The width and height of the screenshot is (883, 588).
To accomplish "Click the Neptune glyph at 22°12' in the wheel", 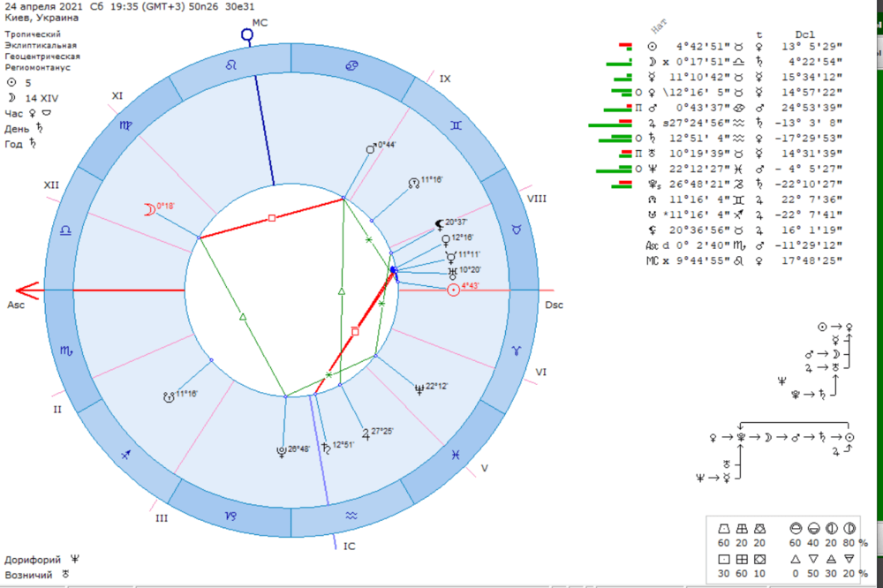I will (419, 388).
